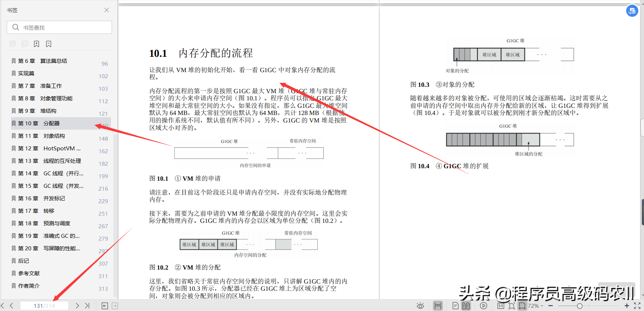
Task: Open bookmark 实现篇
Action: coord(26,74)
